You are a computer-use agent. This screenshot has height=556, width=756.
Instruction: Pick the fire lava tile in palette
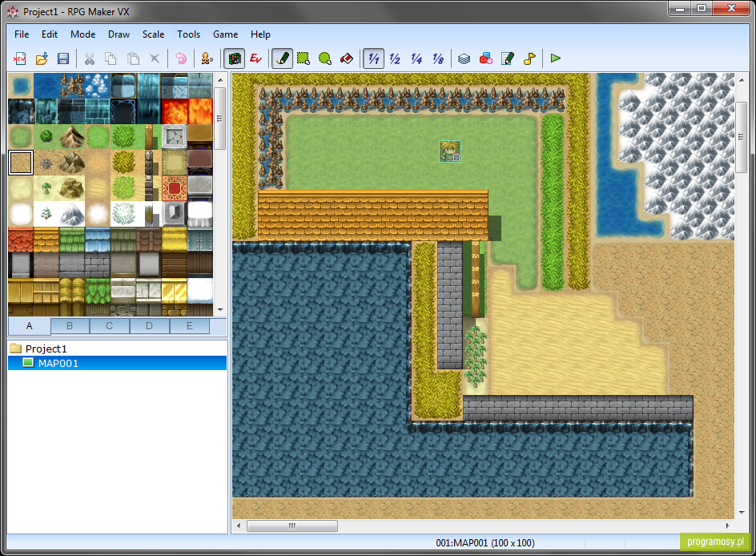175,111
